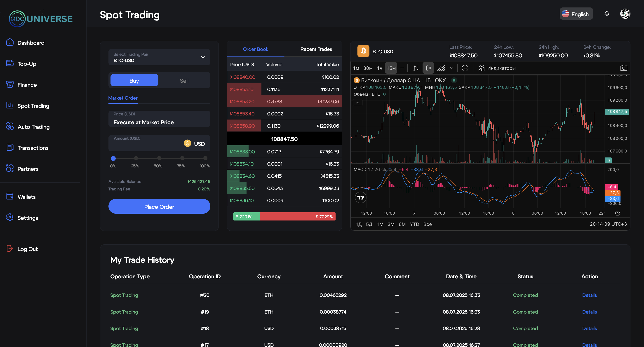Collapse chart legend with chevron arrow
Viewport: 644px width, 347px height.
point(357,103)
